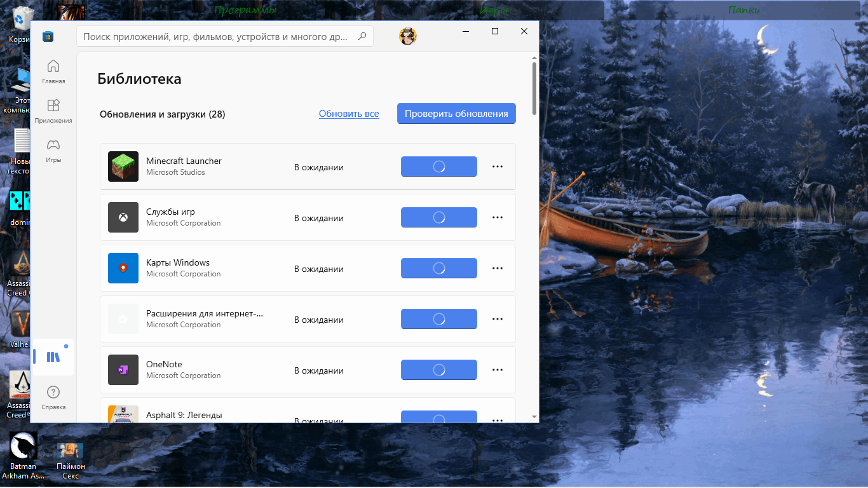Select the Library icon in sidebar
Screen dimensions: 868x488
53,357
